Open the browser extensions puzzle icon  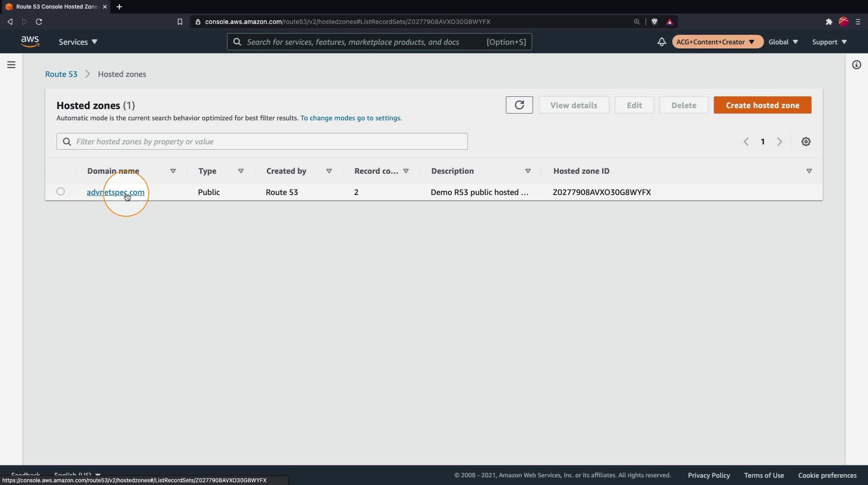pos(829,22)
